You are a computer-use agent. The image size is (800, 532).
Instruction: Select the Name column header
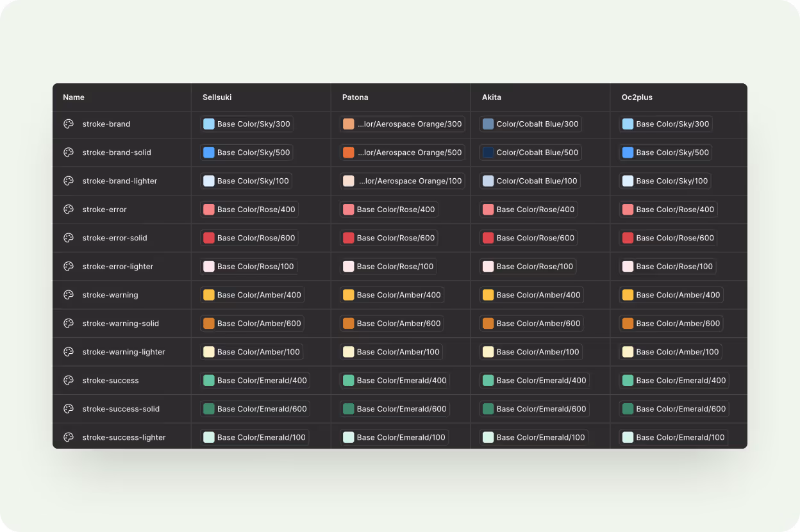(x=74, y=97)
